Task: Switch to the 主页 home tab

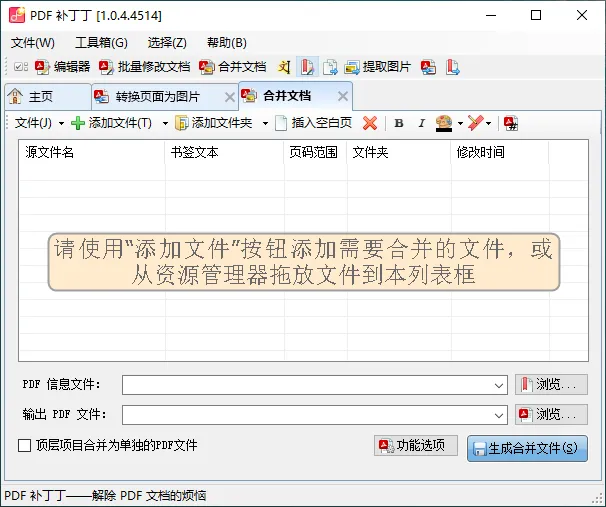Action: (48, 96)
